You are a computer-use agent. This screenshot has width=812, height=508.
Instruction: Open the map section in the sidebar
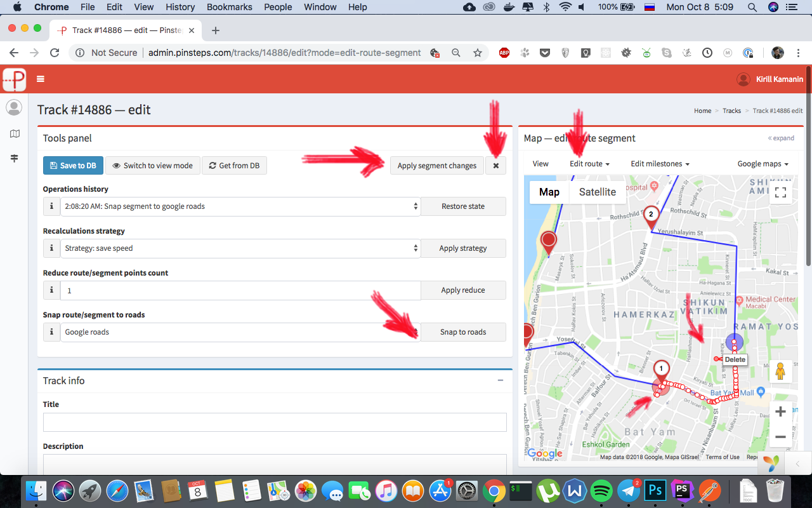point(14,134)
